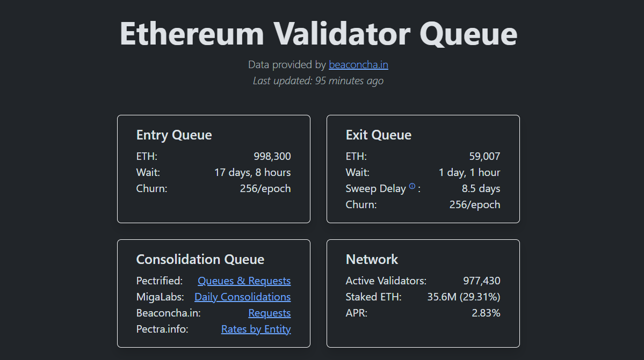644x360 pixels.
Task: Click the Active Validators count 977,430
Action: coord(481,281)
